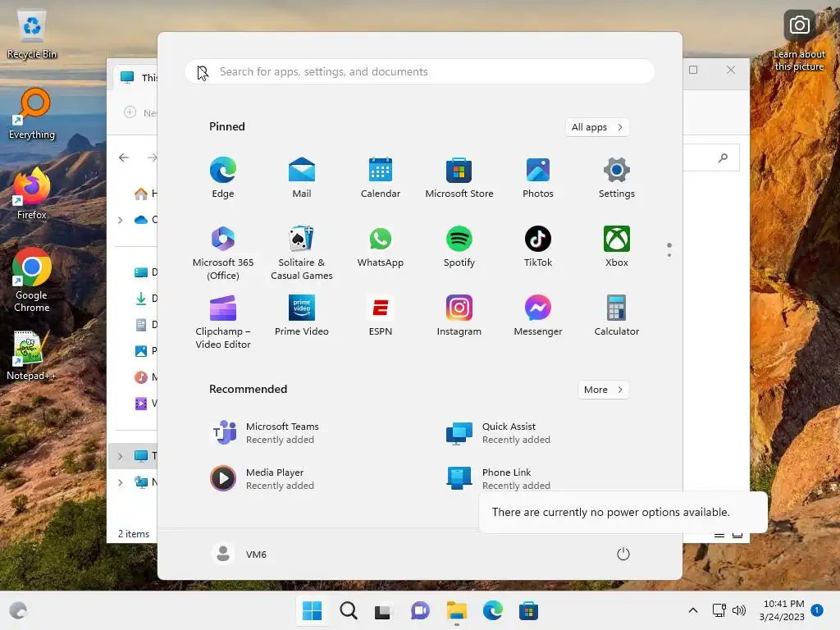840x630 pixels.
Task: Go to next page of pinned apps
Action: click(669, 254)
